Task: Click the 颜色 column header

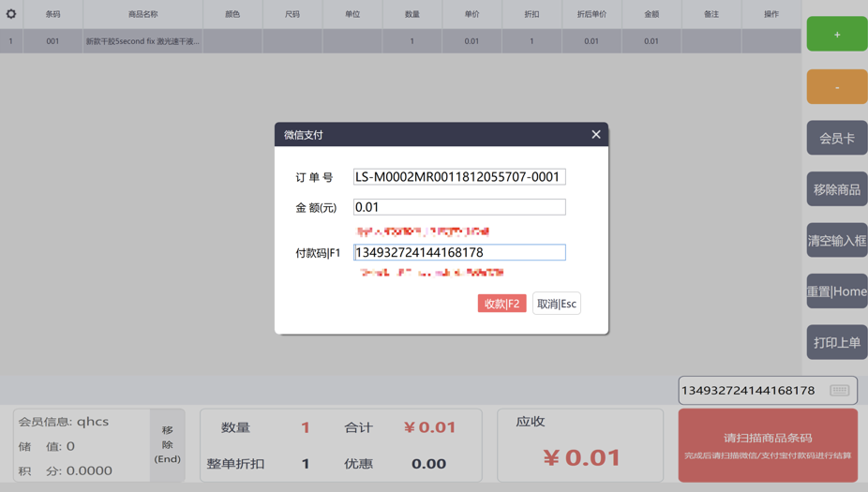Action: point(232,14)
